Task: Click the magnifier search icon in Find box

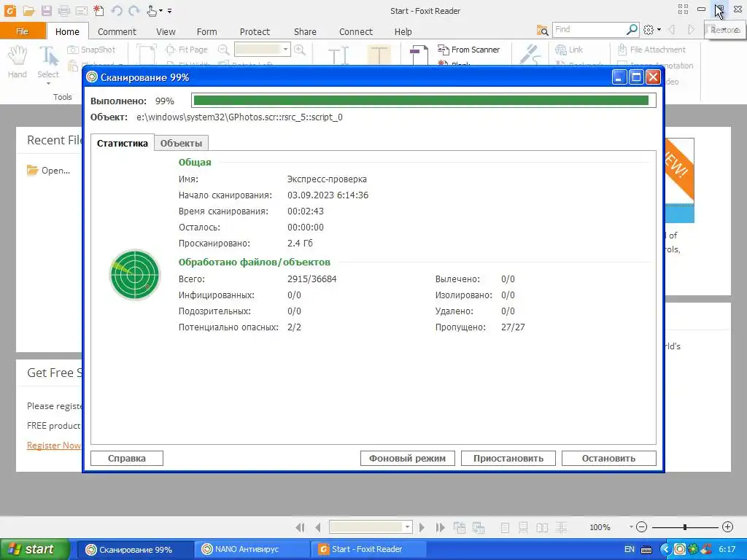Action: (x=632, y=29)
